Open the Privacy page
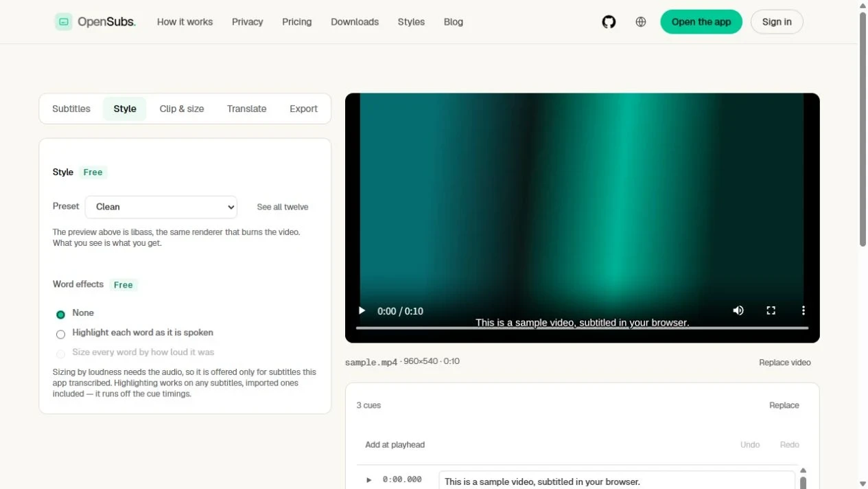 247,22
